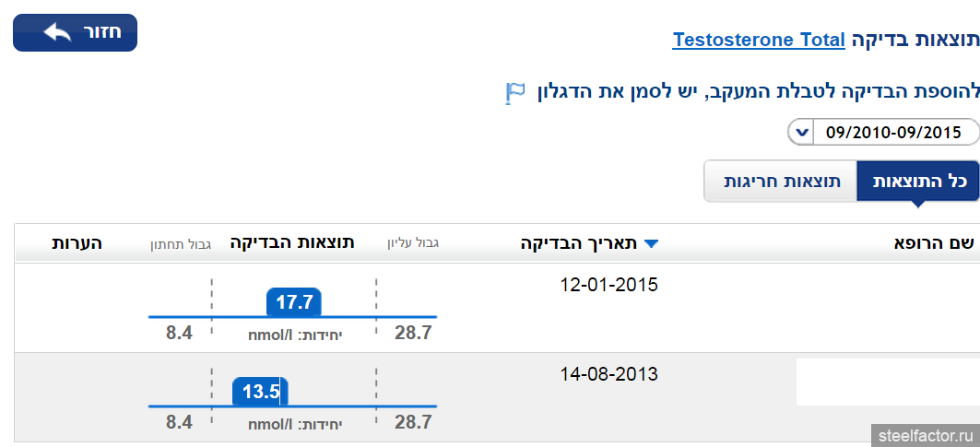The image size is (980, 447).
Task: Click the 13.5 result marker on the range bar
Action: pyautogui.click(x=261, y=392)
